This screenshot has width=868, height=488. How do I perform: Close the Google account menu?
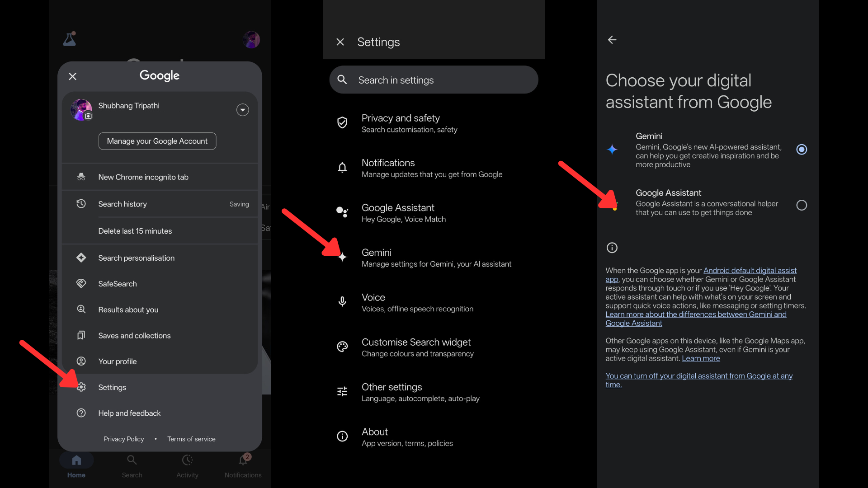click(72, 76)
